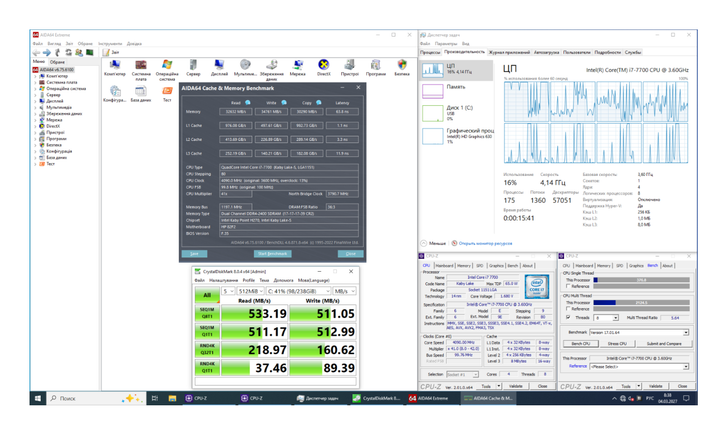This screenshot has height=432, width=720.
Task: Click the Windows taskbar search box
Action: click(96, 398)
